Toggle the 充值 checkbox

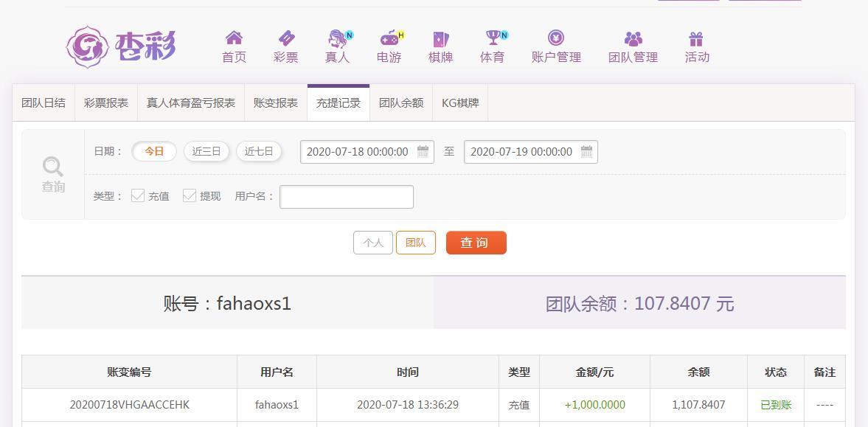click(138, 195)
